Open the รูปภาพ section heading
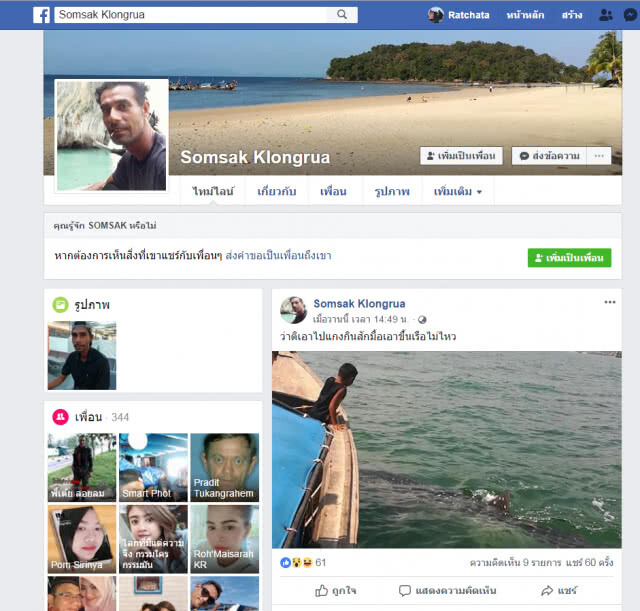Viewport: 640px width, 611px height. tap(92, 305)
